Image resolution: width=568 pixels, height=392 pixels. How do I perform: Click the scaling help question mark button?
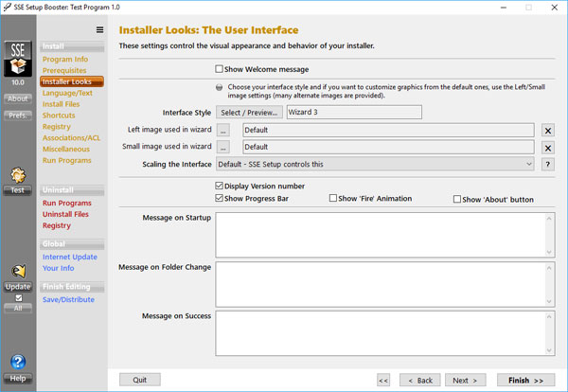pyautogui.click(x=548, y=165)
